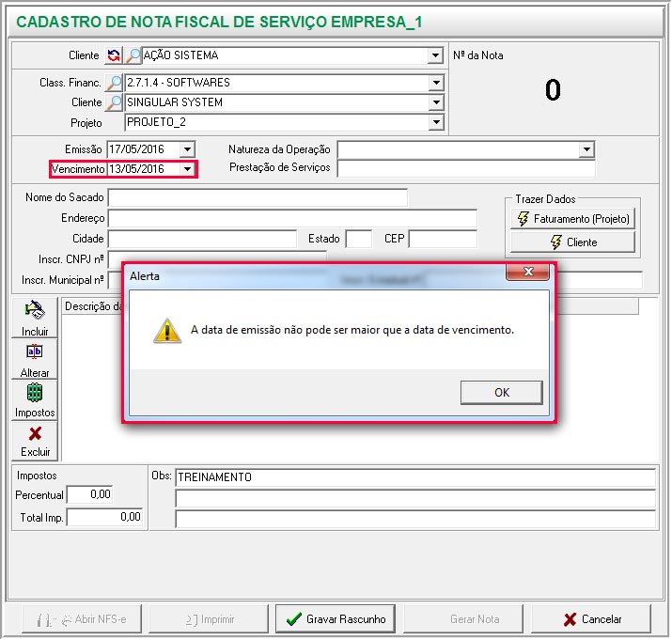Click the magnifier search icon for top Cliente
The image size is (672, 640).
pyautogui.click(x=133, y=55)
